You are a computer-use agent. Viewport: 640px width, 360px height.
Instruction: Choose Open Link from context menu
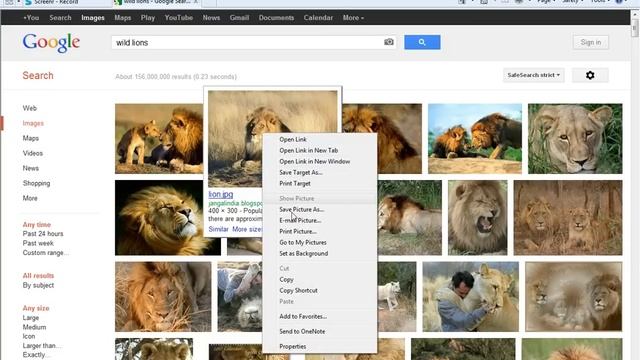(293, 140)
